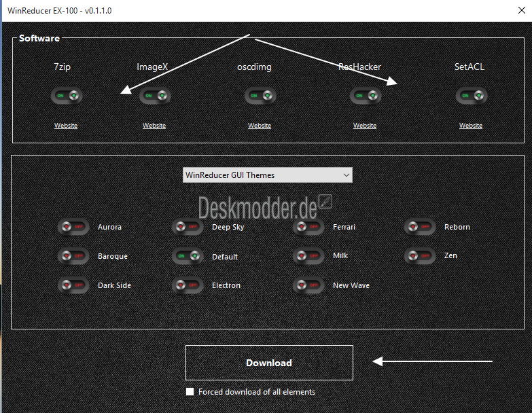
Task: Disable the SetACL toggle
Action: point(472,96)
